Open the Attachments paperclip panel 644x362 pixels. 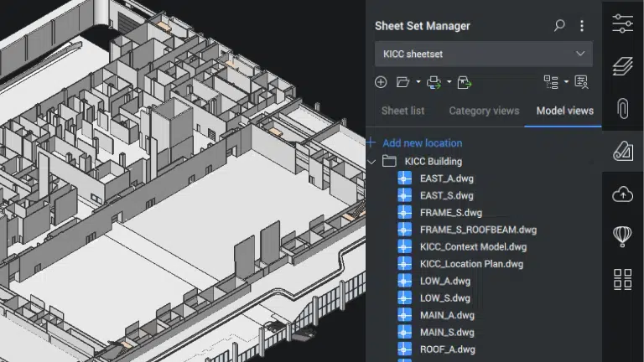coord(622,109)
